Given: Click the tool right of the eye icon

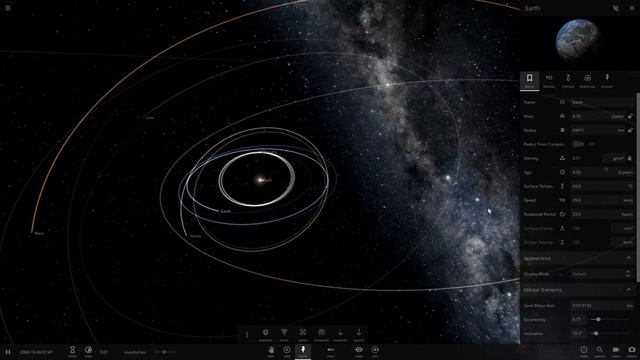Looking at the screenshot, I should pos(375,351).
